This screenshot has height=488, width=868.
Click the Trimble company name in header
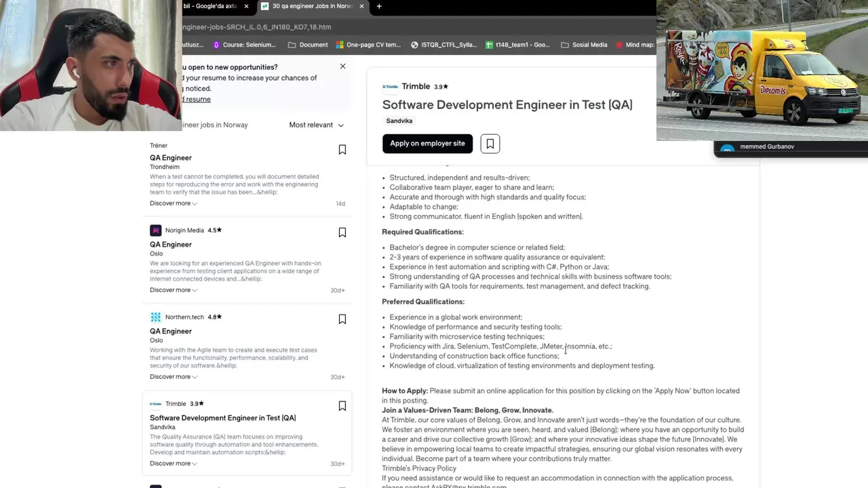(x=416, y=87)
